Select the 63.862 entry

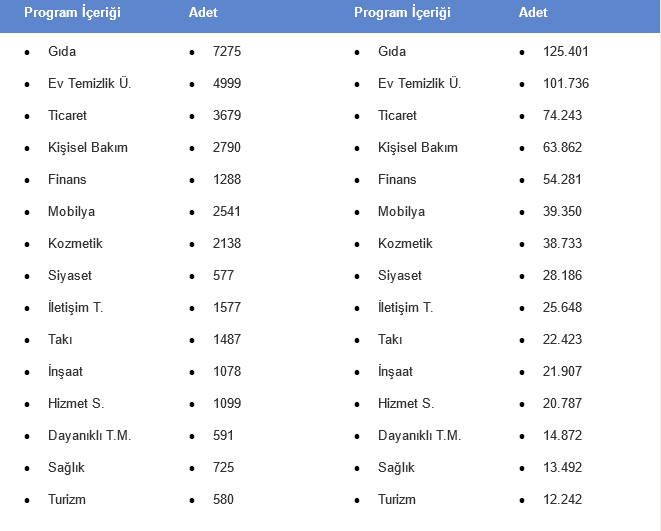tap(563, 147)
